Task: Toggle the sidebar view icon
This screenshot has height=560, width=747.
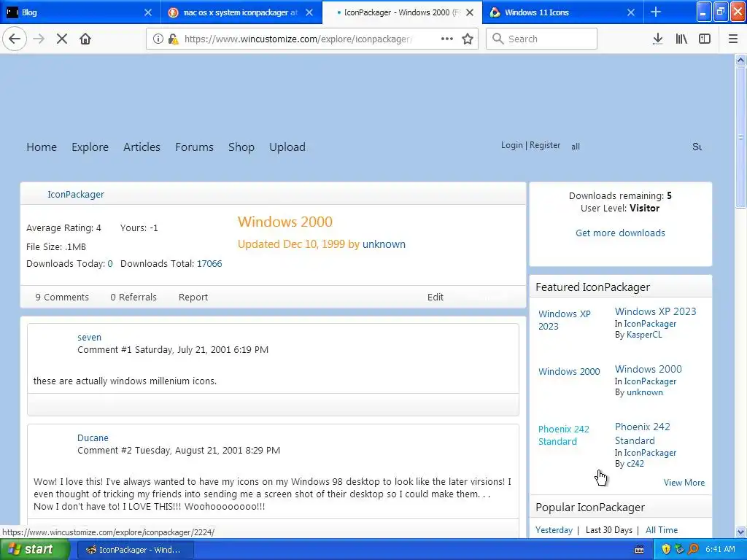Action: click(705, 39)
